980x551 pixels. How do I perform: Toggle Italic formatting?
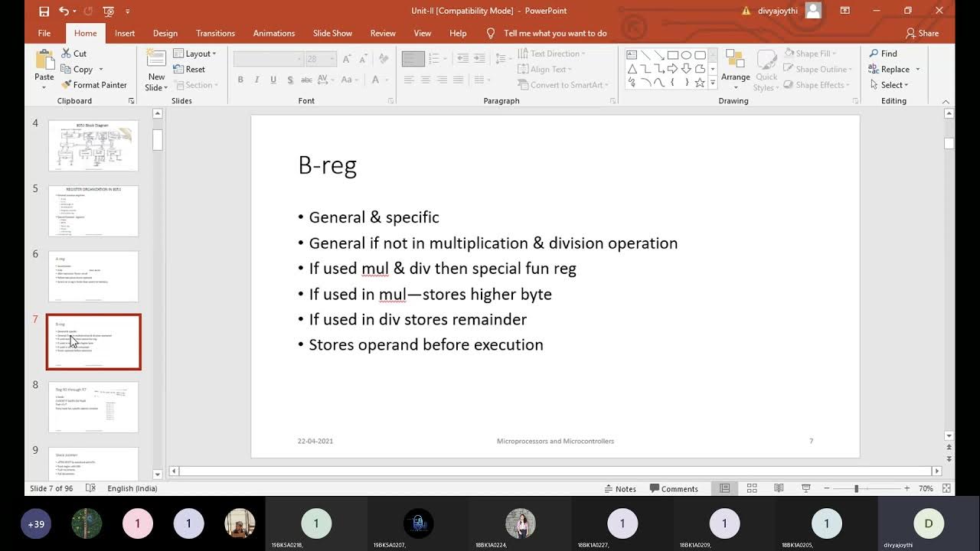[256, 80]
